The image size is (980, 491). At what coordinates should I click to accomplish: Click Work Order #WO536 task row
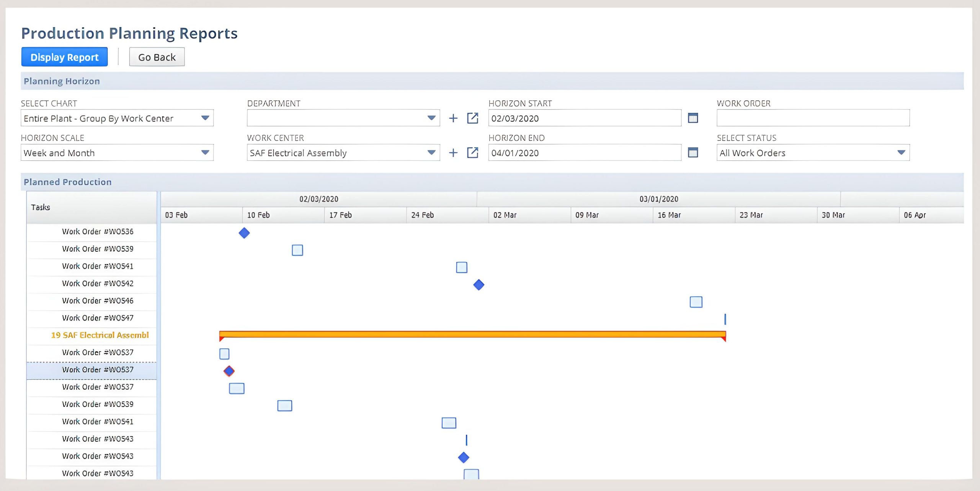[x=91, y=232]
